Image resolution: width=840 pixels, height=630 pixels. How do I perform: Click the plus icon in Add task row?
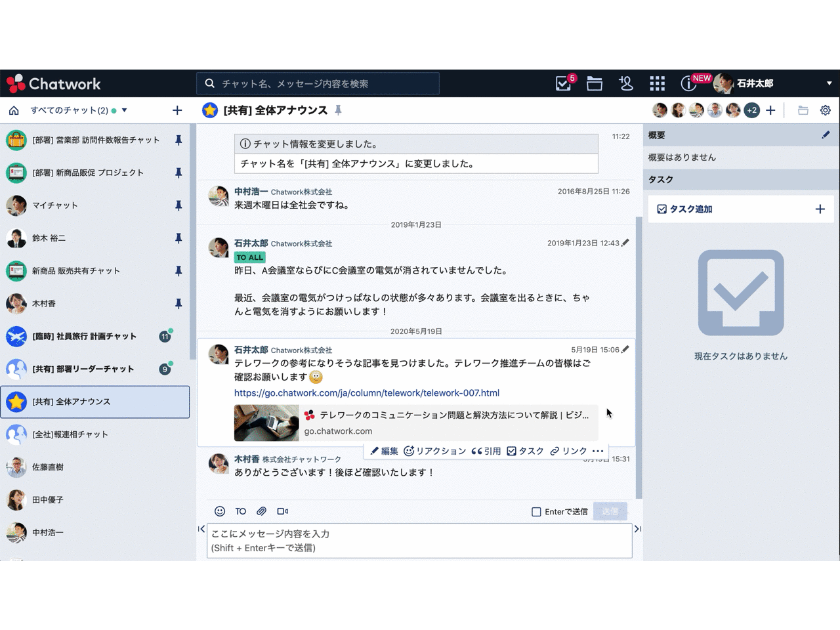click(x=820, y=209)
